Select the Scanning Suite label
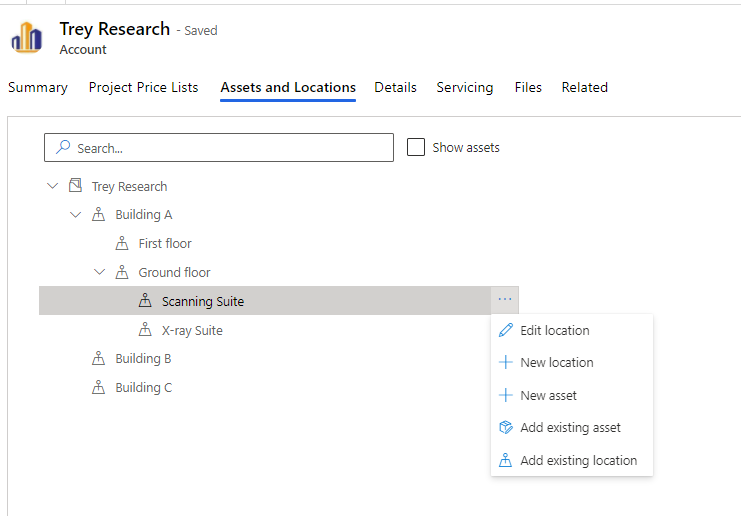 pos(203,301)
